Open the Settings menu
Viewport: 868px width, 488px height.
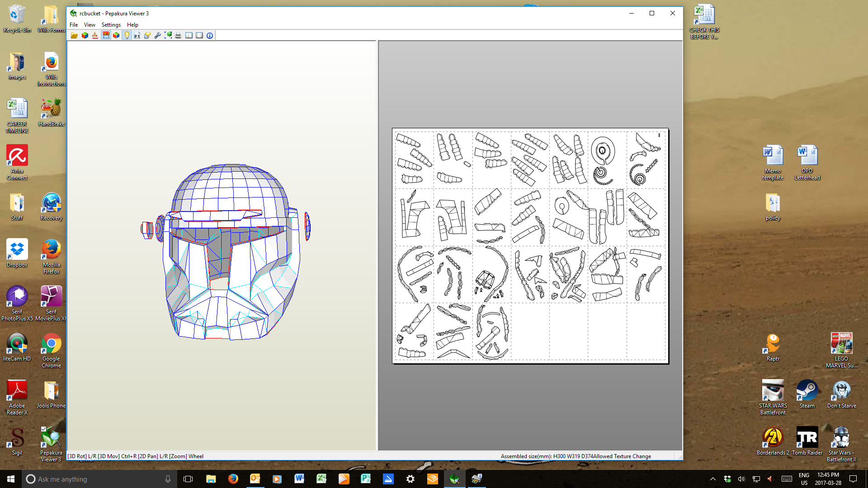tap(111, 25)
